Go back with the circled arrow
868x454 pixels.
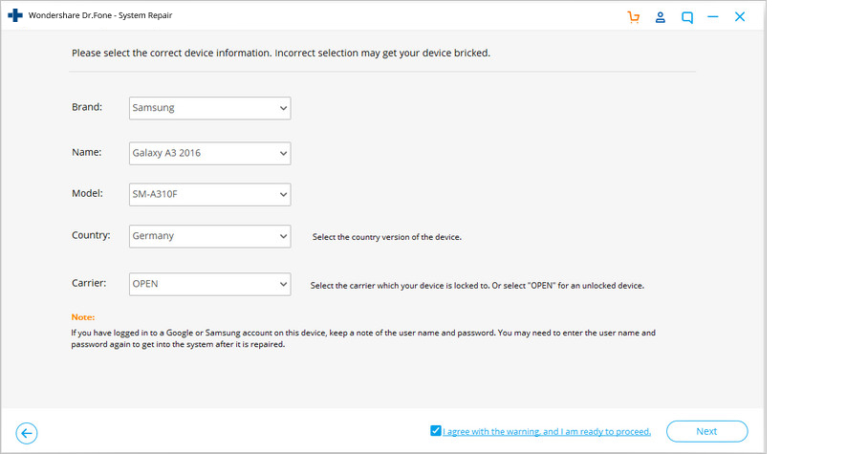(27, 433)
